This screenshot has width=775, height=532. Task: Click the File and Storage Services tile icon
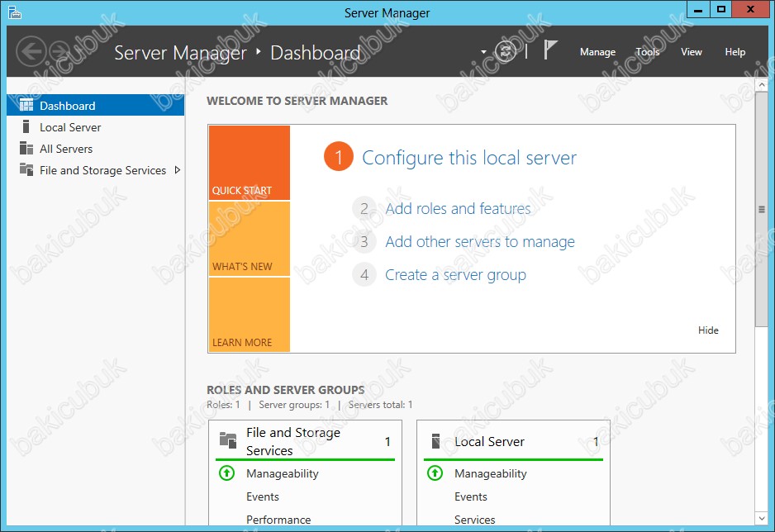228,439
